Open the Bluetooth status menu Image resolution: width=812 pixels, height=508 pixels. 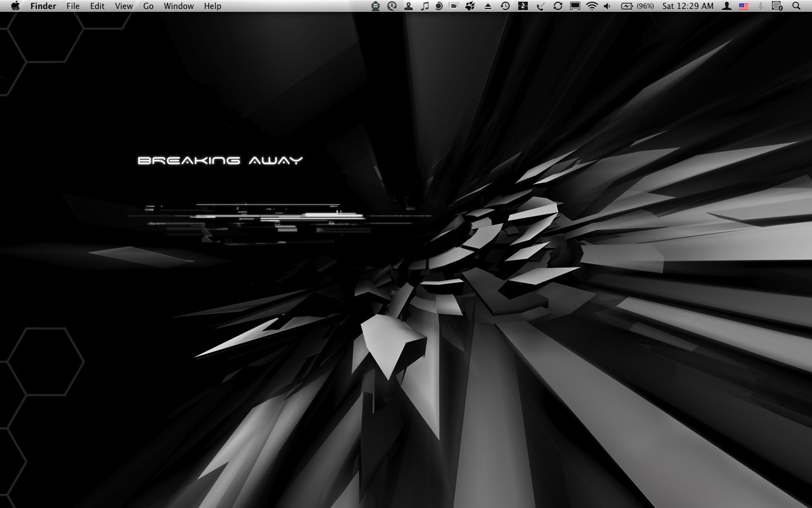[760, 6]
